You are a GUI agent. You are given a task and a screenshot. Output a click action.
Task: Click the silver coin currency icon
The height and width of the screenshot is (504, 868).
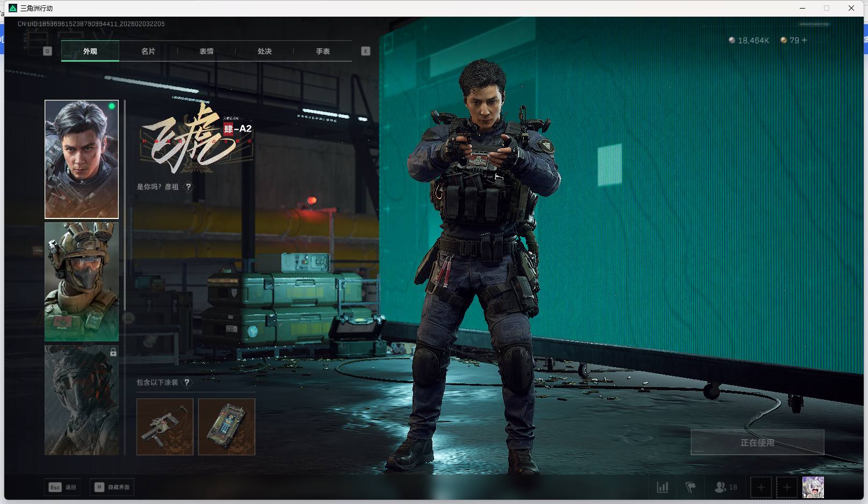(x=732, y=40)
